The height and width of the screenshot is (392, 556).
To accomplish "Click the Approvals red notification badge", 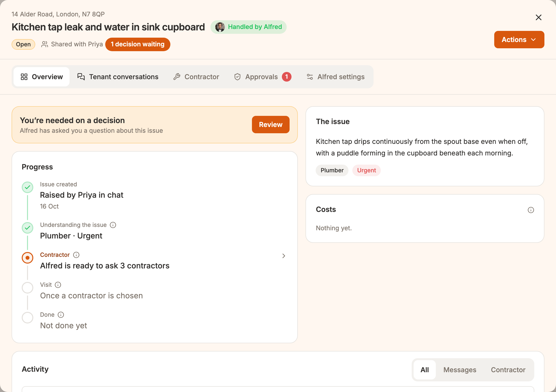I will 286,77.
